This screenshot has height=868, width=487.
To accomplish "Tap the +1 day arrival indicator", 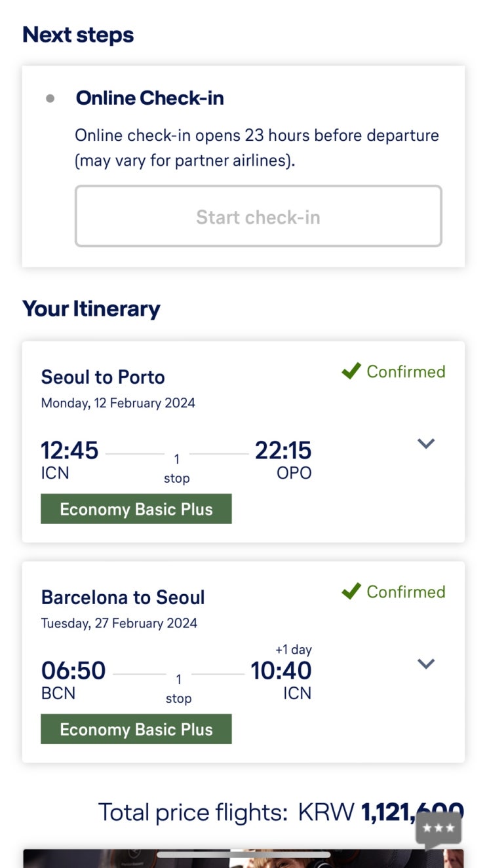I will tap(293, 650).
